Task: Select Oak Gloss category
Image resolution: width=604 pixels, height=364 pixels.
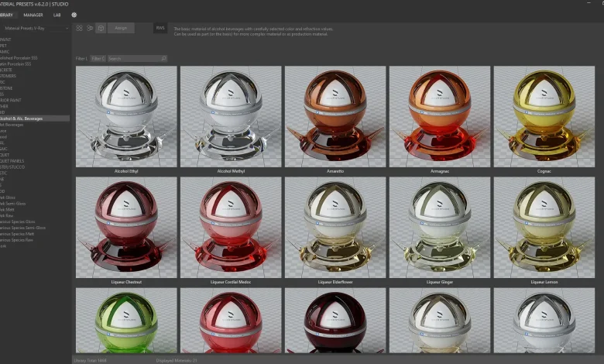Action: coord(8,197)
